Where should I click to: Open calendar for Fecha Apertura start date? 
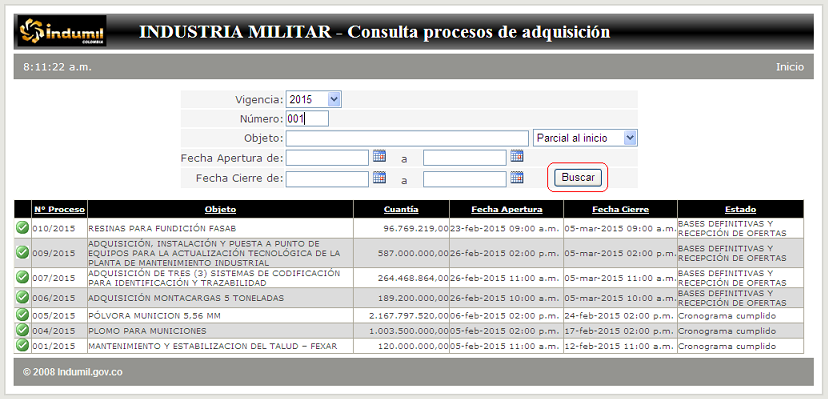coord(380,156)
